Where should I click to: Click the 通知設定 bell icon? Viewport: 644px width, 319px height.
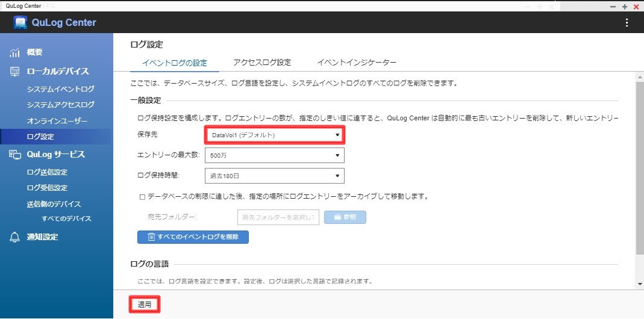[15, 237]
